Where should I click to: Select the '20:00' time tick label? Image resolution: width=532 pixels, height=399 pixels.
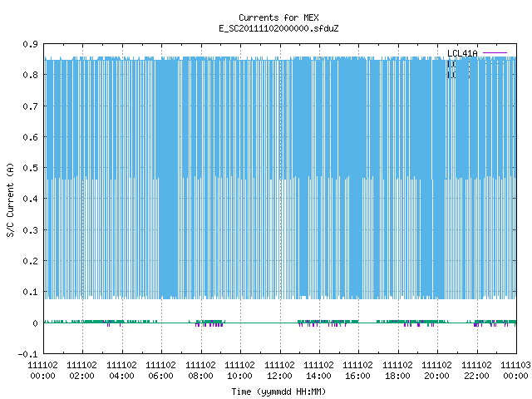(x=437, y=376)
